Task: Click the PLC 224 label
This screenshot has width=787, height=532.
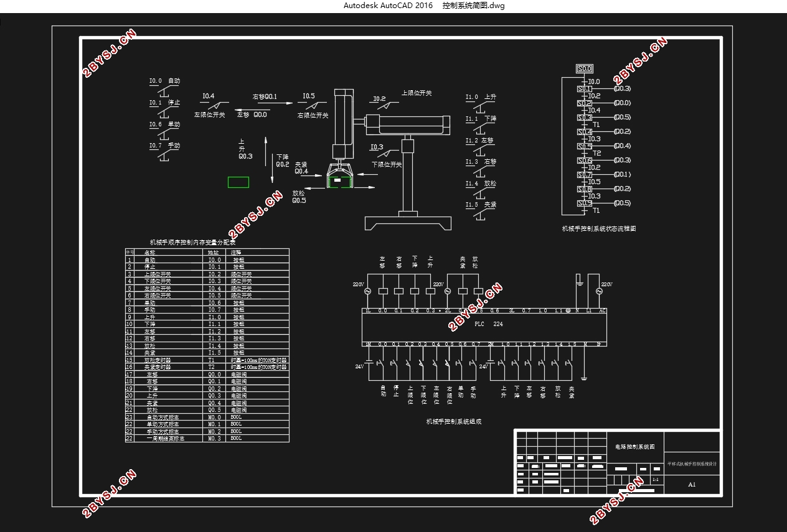Action: point(489,324)
